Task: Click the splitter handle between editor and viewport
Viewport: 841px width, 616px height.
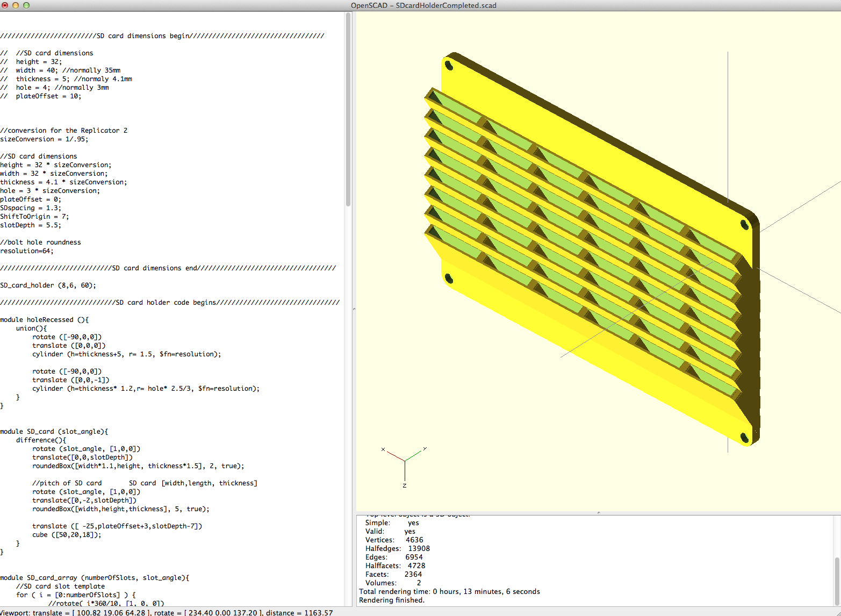Action: point(354,309)
